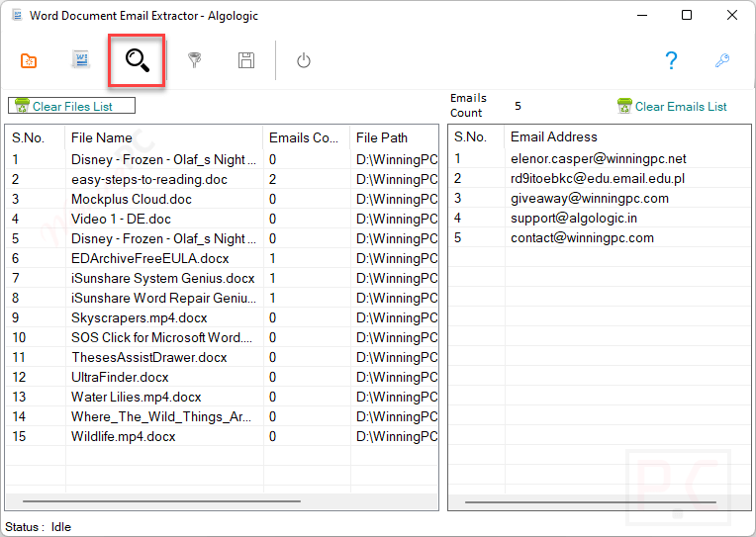The width and height of the screenshot is (756, 537).
Task: Click the Emails Co... column header
Action: [x=307, y=137]
